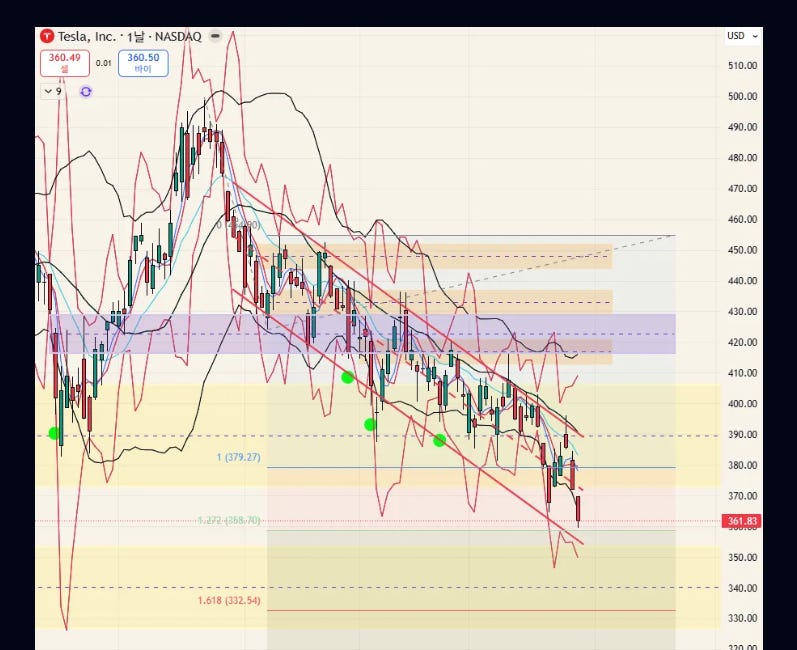Click the 360.49 sell button
The width and height of the screenshot is (797, 650).
65,63
